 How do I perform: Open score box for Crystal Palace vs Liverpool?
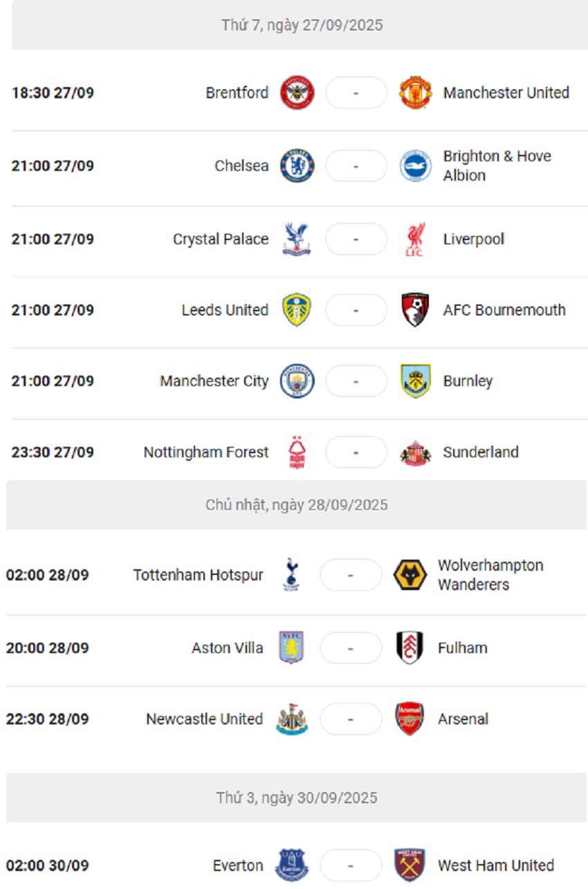pyautogui.click(x=356, y=239)
